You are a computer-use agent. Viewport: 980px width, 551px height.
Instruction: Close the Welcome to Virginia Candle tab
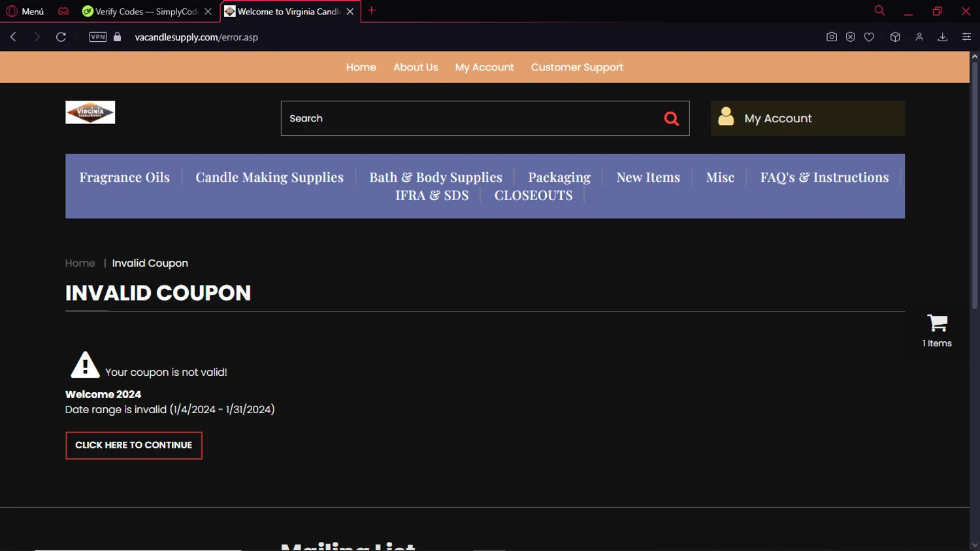click(x=350, y=12)
